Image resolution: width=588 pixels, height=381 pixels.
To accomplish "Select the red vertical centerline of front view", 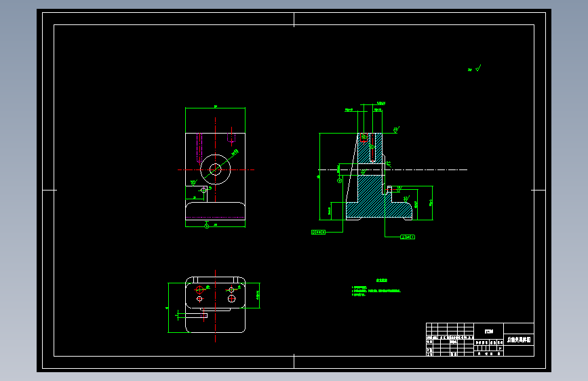I will 215,160.
